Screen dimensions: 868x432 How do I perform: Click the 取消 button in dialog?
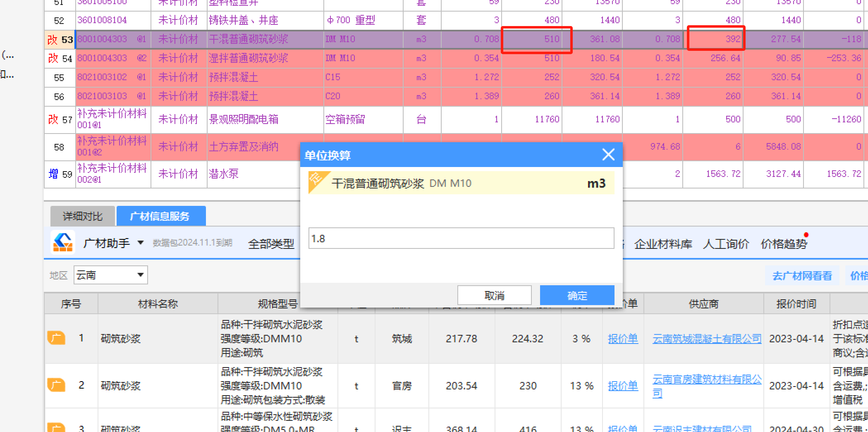pyautogui.click(x=494, y=295)
